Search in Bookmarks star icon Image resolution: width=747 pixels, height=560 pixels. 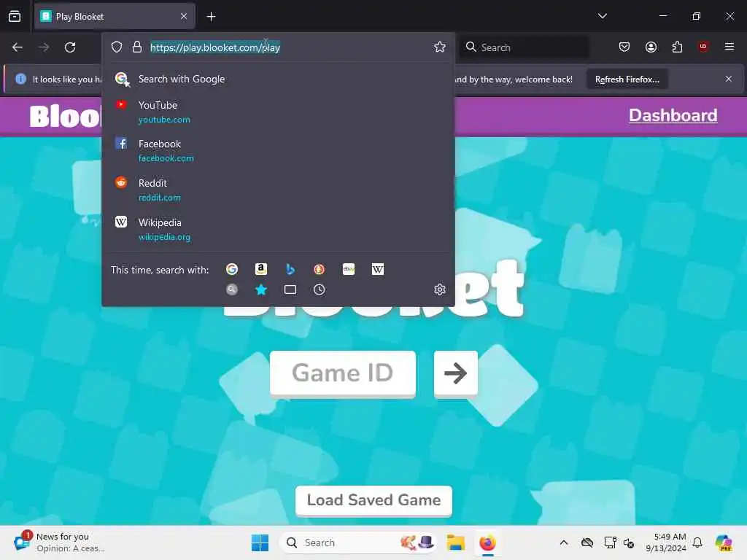coord(261,289)
